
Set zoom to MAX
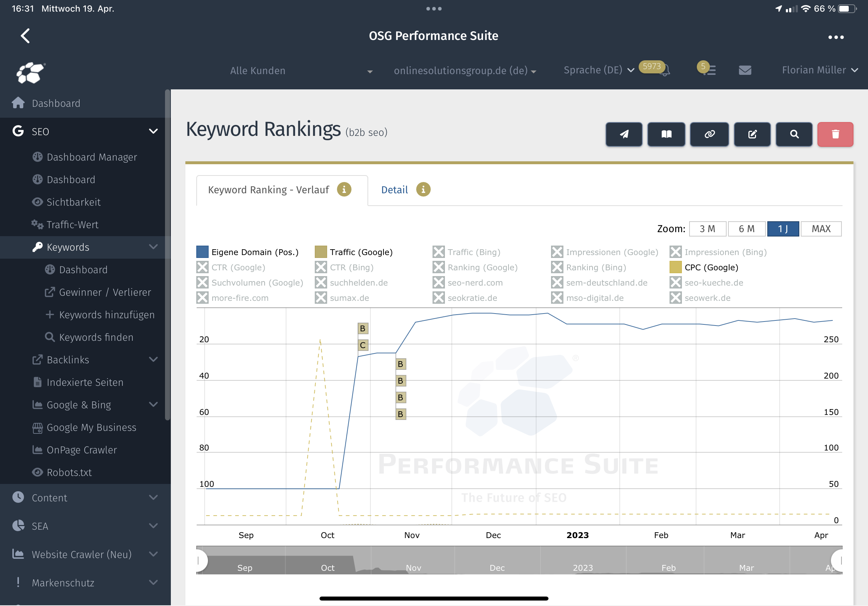click(821, 229)
